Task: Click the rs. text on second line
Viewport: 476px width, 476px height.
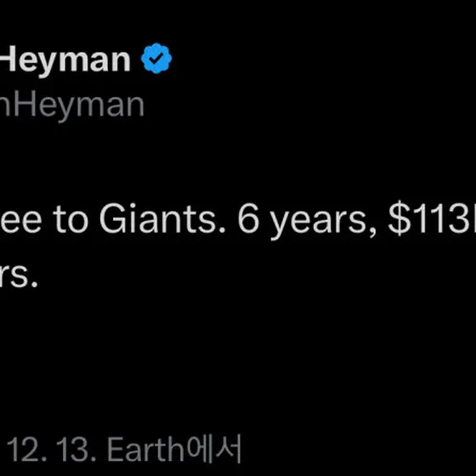Action: 18,275
